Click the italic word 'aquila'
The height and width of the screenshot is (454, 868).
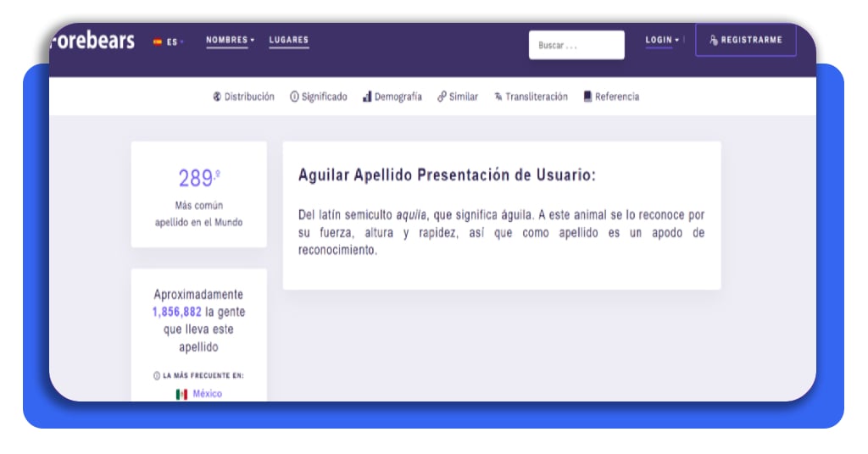pyautogui.click(x=411, y=215)
